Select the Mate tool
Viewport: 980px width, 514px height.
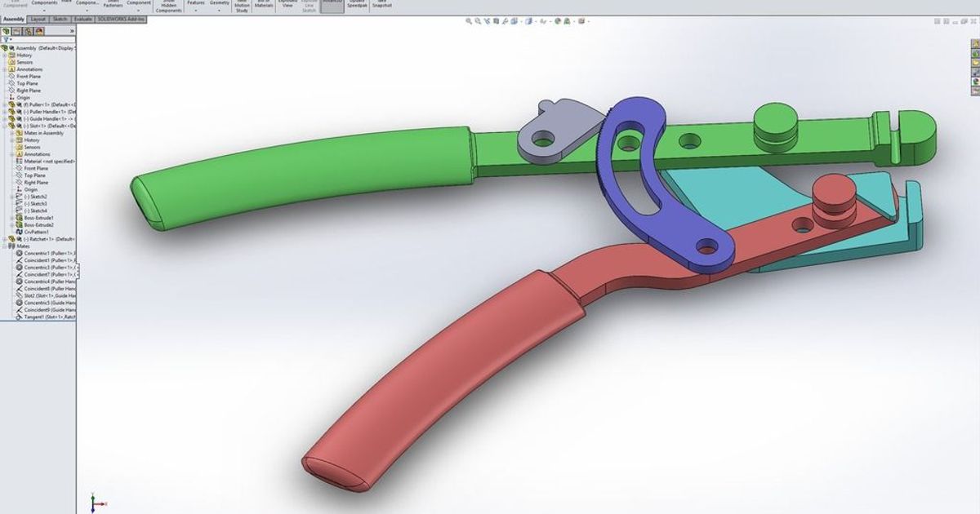click(x=67, y=7)
